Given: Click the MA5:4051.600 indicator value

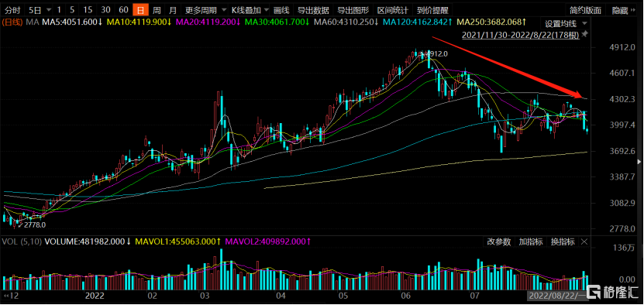Looking at the screenshot, I should coord(72,22).
